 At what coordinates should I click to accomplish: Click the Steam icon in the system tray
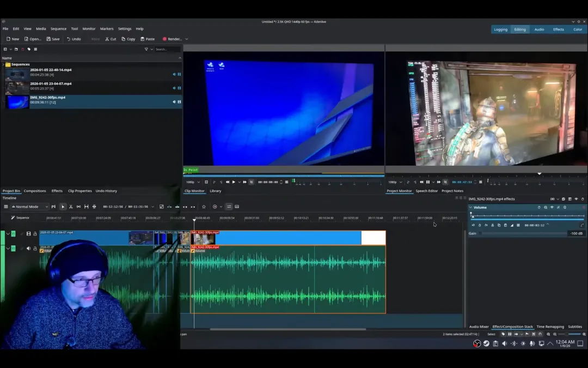pyautogui.click(x=486, y=343)
